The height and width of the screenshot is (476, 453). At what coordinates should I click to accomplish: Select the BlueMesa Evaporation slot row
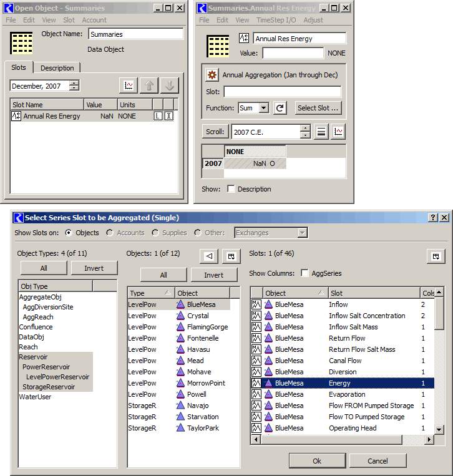click(x=343, y=394)
